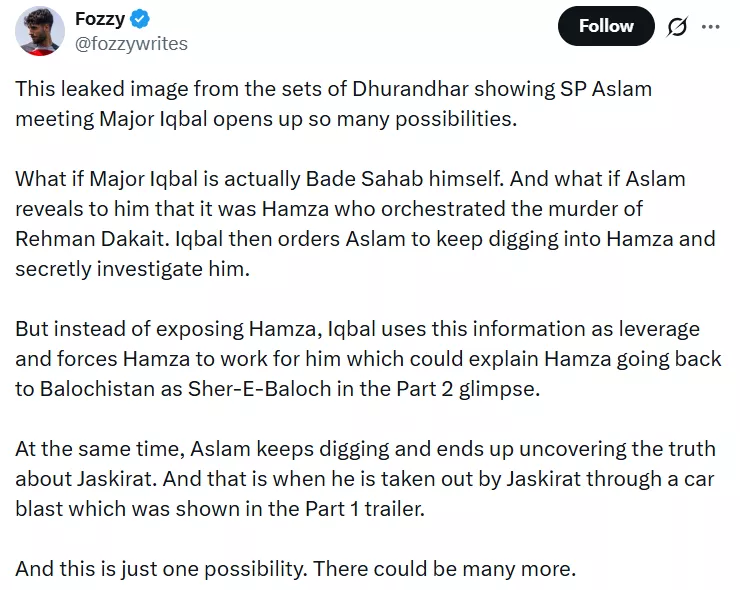Click the word "Dhurandhar" in the tweet
Image resolution: width=740 pixels, height=590 pixels.
coord(401,88)
